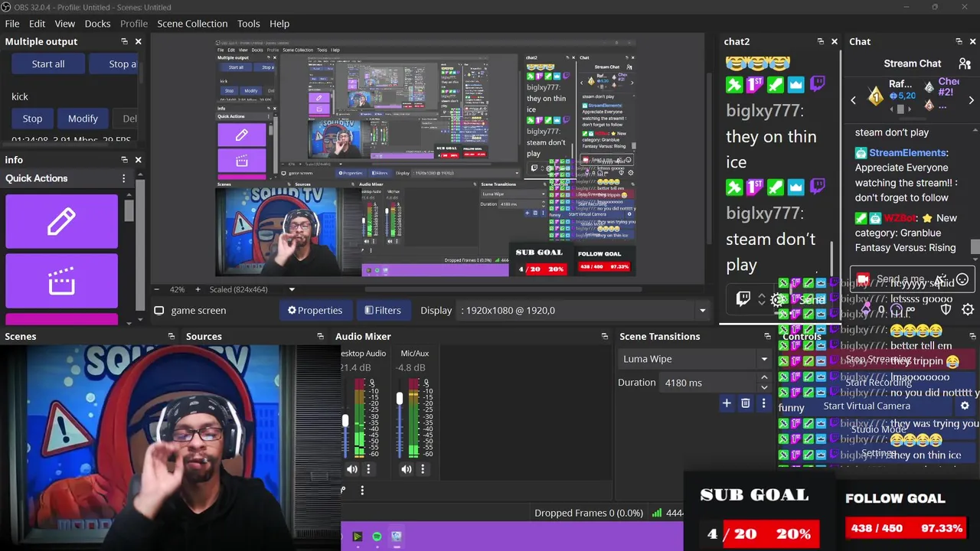Viewport: 980px width, 551px height.
Task: Close the Multiple output dock
Action: pos(138,41)
